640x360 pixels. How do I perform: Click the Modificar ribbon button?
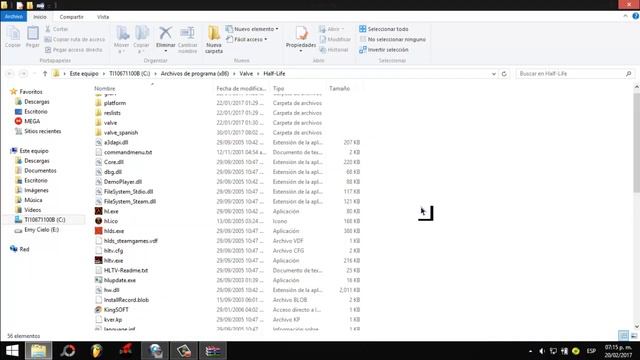click(x=335, y=39)
